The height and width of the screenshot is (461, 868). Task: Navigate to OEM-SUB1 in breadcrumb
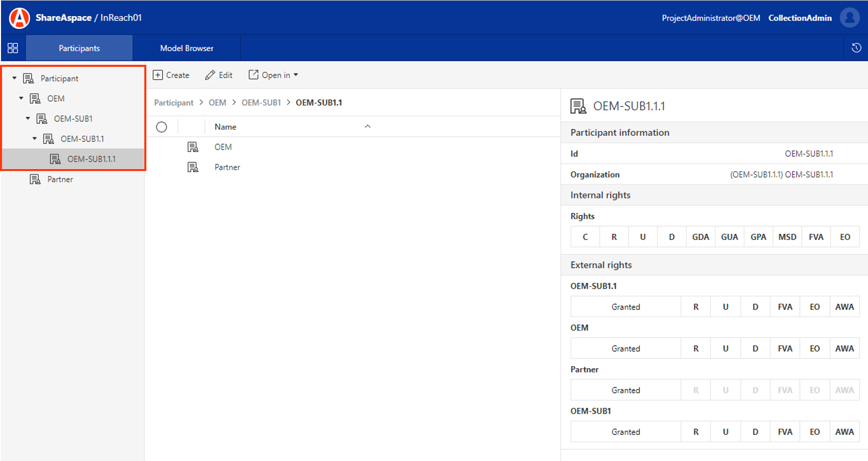tap(261, 103)
